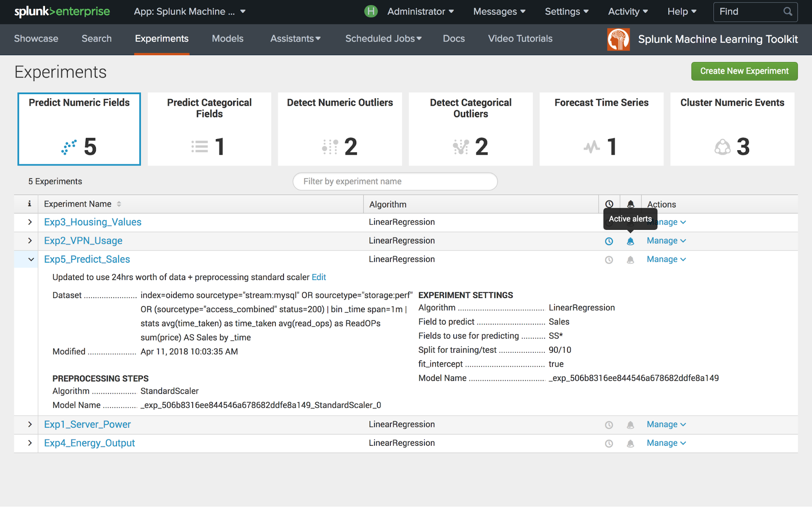Click the active alerts bell icon for Exp2_VPN_Usage
This screenshot has width=812, height=507.
(x=630, y=240)
